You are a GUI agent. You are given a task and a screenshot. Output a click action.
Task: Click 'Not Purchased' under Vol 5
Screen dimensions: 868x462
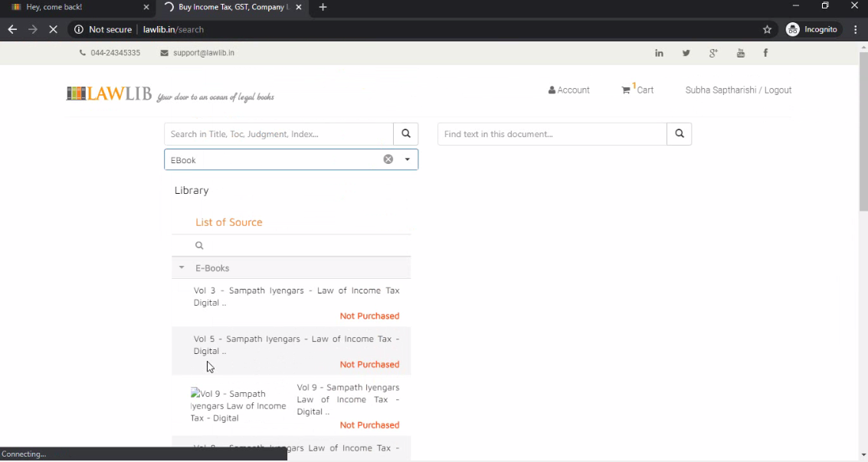(369, 365)
